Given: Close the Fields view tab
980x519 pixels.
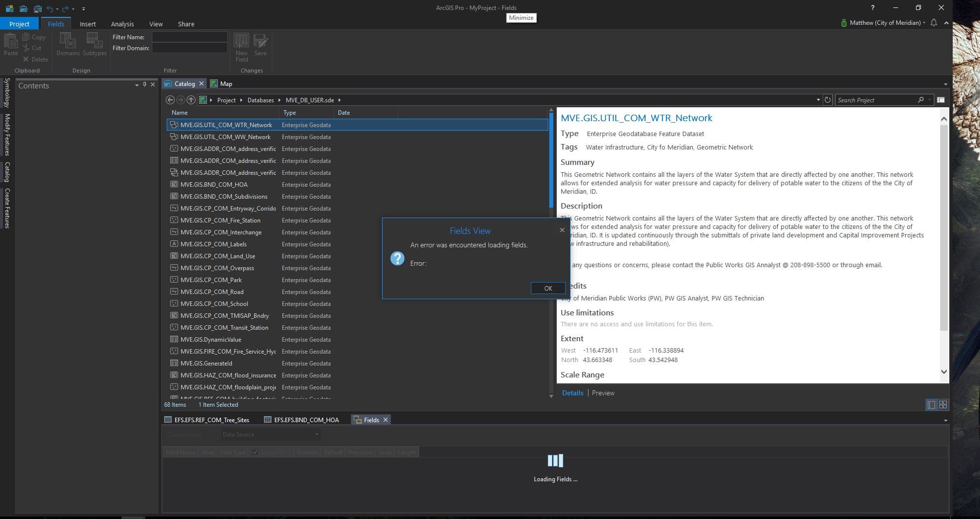Looking at the screenshot, I should [386, 420].
